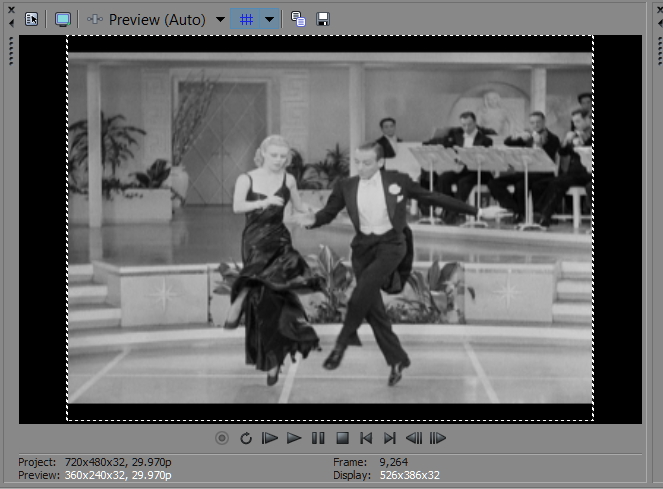The height and width of the screenshot is (489, 663).
Task: Click the preview dock arrow below close
Action: [11, 23]
